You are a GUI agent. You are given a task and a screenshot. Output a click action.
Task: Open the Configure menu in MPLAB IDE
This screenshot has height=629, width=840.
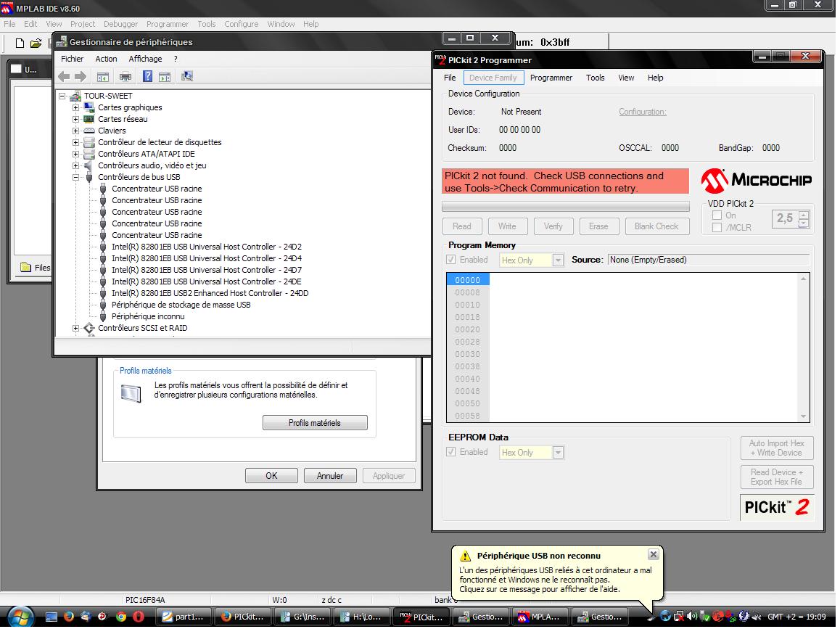241,24
